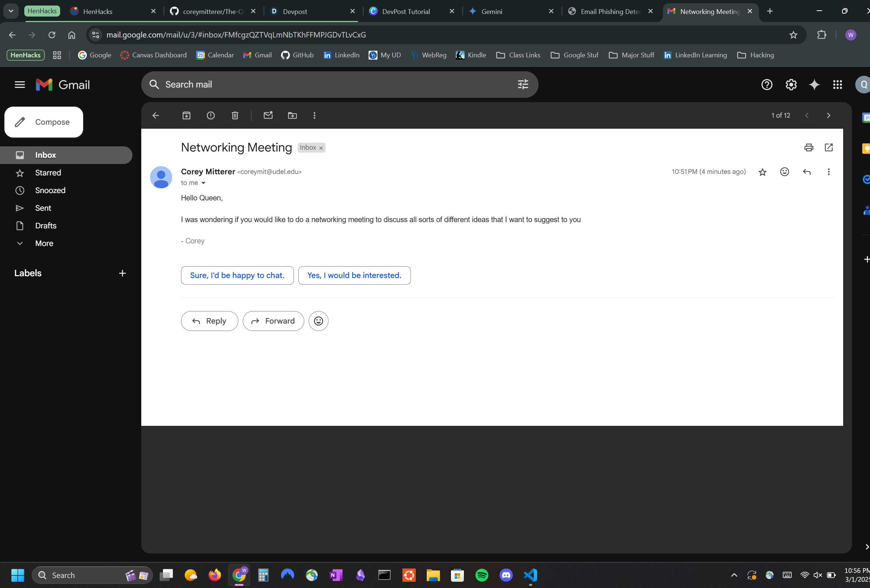Screen dimensions: 870x588
Task: Show search options in search bar
Action: [x=523, y=85]
